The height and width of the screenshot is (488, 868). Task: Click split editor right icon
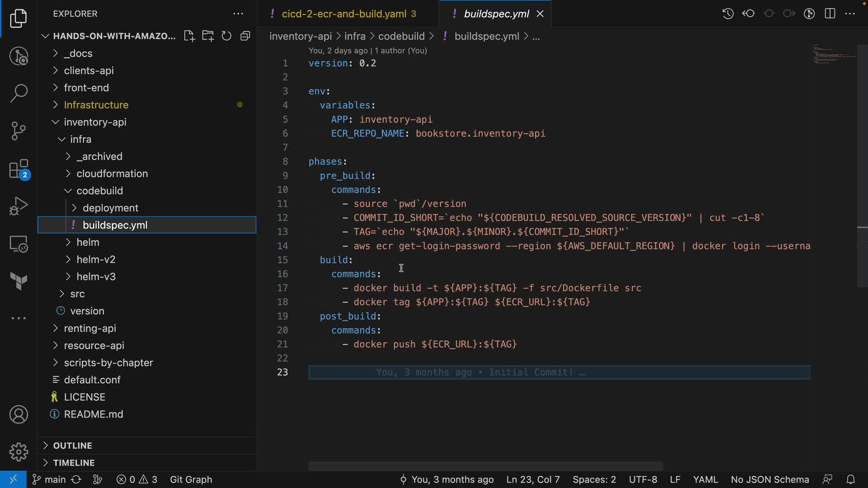[x=830, y=14]
